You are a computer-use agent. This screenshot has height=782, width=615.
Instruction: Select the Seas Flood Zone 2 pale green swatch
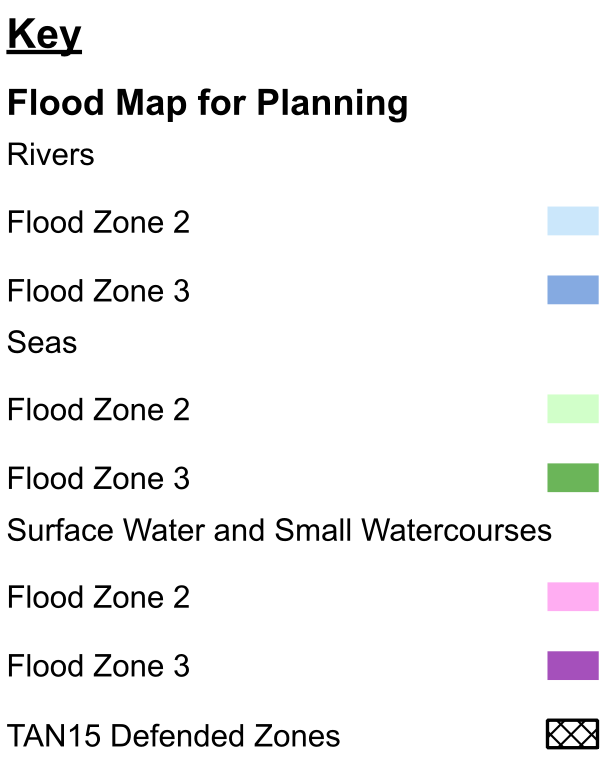573,408
